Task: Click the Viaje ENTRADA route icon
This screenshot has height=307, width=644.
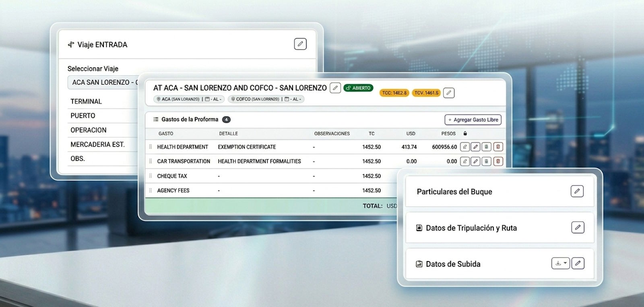Action: pos(71,45)
